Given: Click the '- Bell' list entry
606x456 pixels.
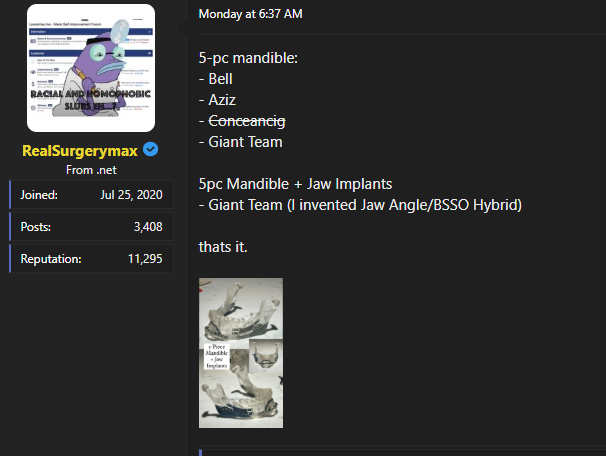Looking at the screenshot, I should [219, 77].
